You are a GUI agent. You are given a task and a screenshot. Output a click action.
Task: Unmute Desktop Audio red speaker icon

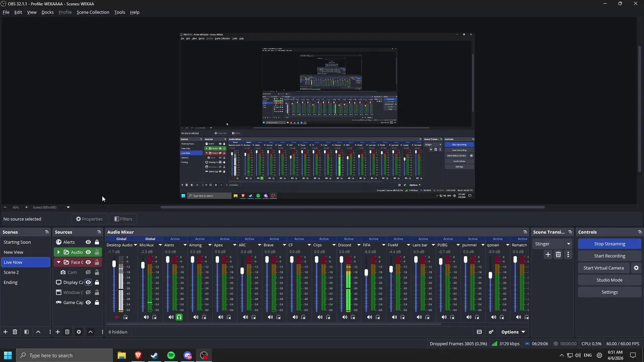117,317
